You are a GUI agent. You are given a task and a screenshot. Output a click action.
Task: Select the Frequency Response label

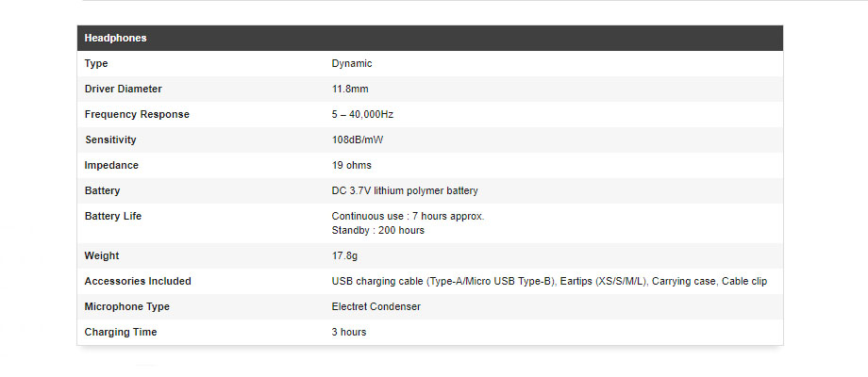[x=137, y=114]
